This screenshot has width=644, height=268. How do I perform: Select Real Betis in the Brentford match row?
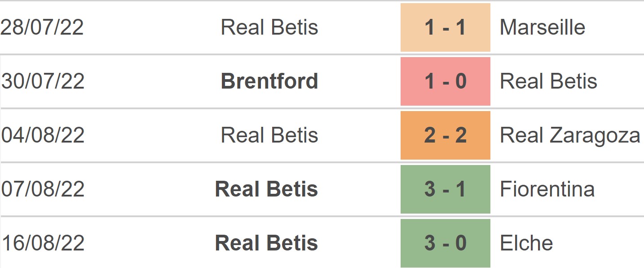click(548, 81)
